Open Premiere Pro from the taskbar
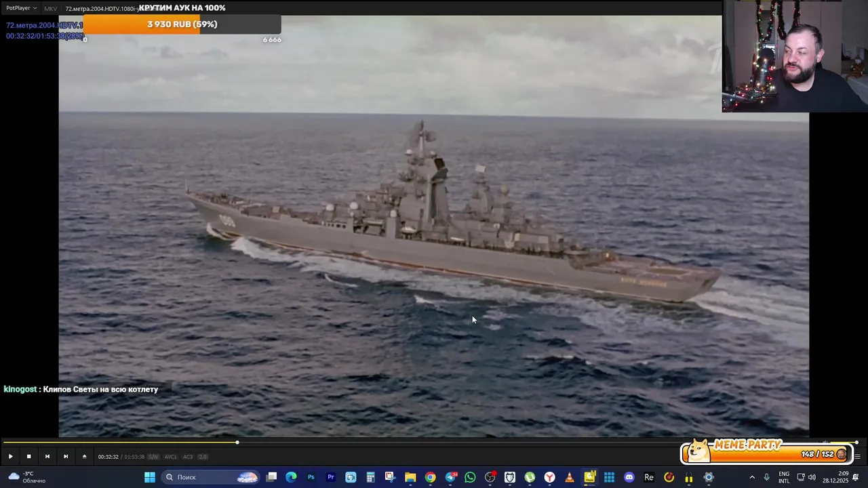The image size is (868, 488). point(331,477)
